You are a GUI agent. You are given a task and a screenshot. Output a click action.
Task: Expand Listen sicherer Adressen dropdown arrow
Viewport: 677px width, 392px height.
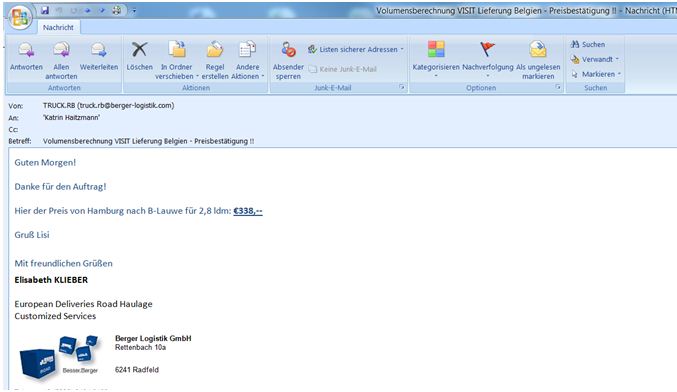[402, 49]
